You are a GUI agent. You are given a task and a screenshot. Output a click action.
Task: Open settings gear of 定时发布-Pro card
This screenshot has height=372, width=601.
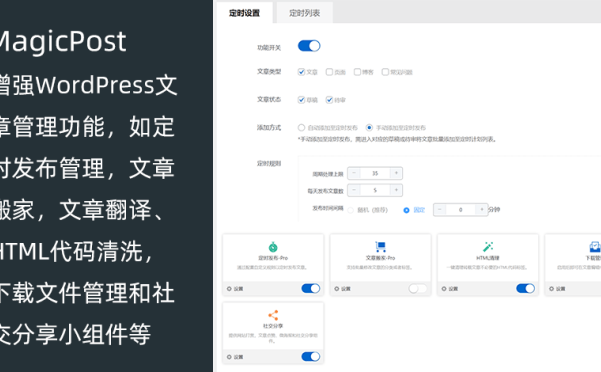click(229, 288)
